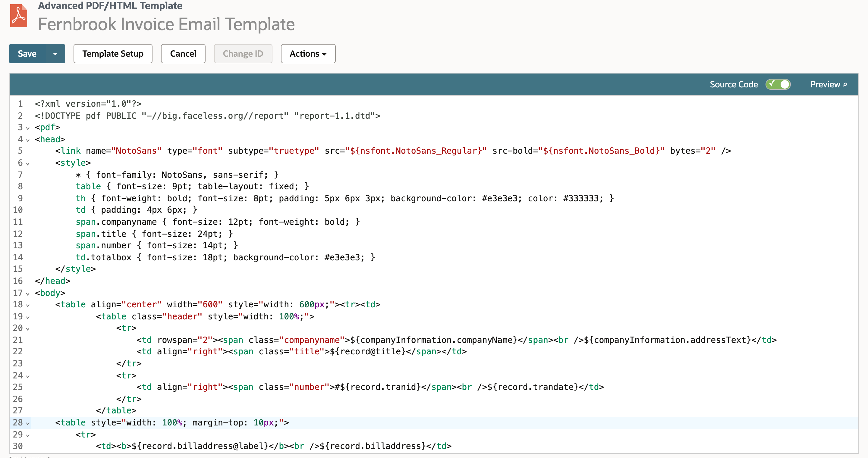This screenshot has width=868, height=458.
Task: Click the closing </style> tag
Action: click(75, 269)
